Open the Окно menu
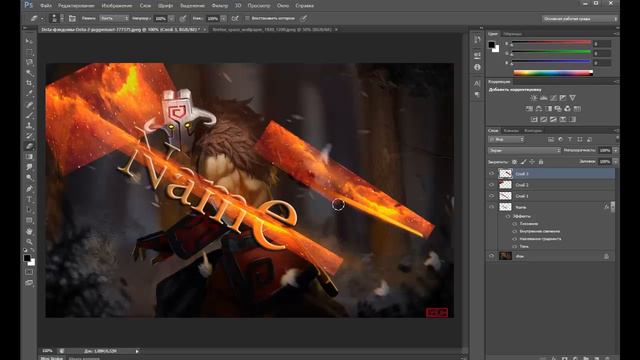640x360 pixels. point(283,6)
